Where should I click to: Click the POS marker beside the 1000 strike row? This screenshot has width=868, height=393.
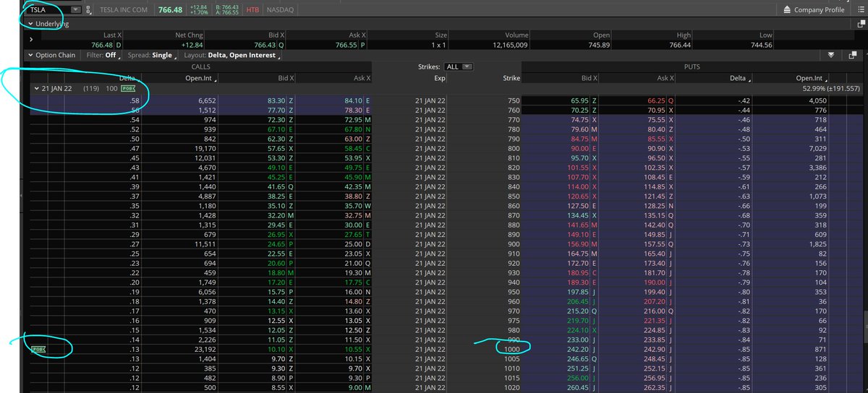pos(38,348)
